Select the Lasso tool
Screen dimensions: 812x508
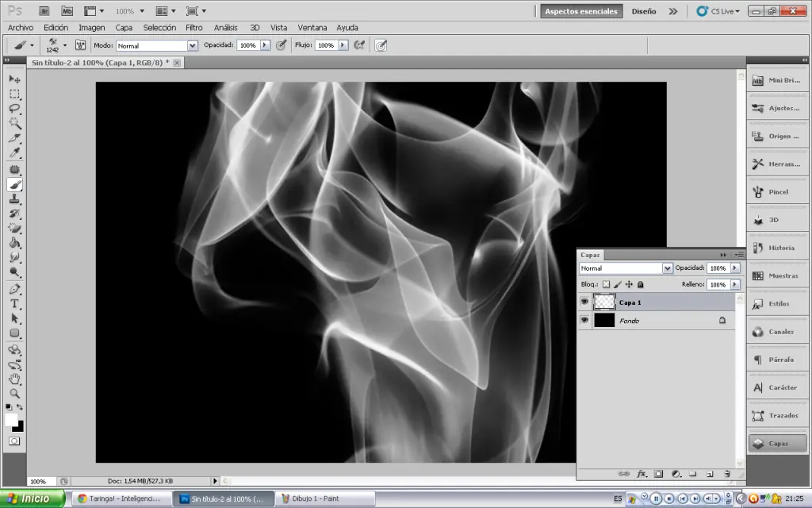click(x=14, y=109)
